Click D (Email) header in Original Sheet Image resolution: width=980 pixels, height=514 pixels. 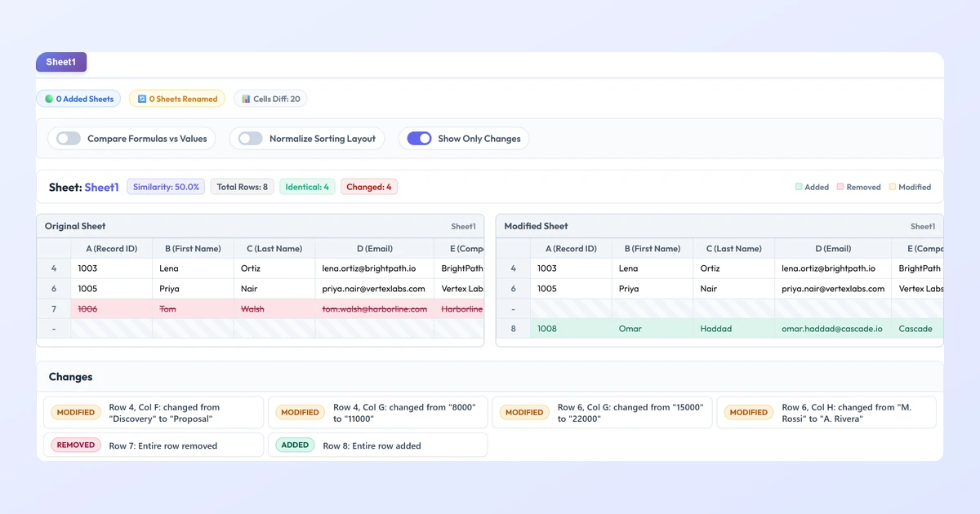[375, 249]
